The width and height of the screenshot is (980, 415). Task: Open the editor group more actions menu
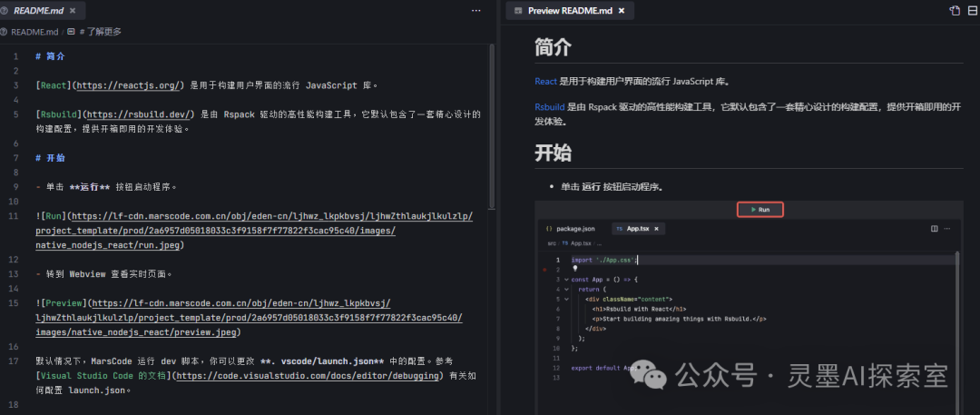(476, 11)
